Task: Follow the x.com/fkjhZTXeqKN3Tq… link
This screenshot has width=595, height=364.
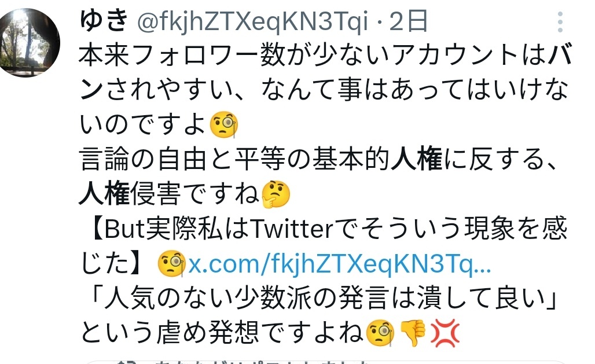Action: [x=340, y=263]
